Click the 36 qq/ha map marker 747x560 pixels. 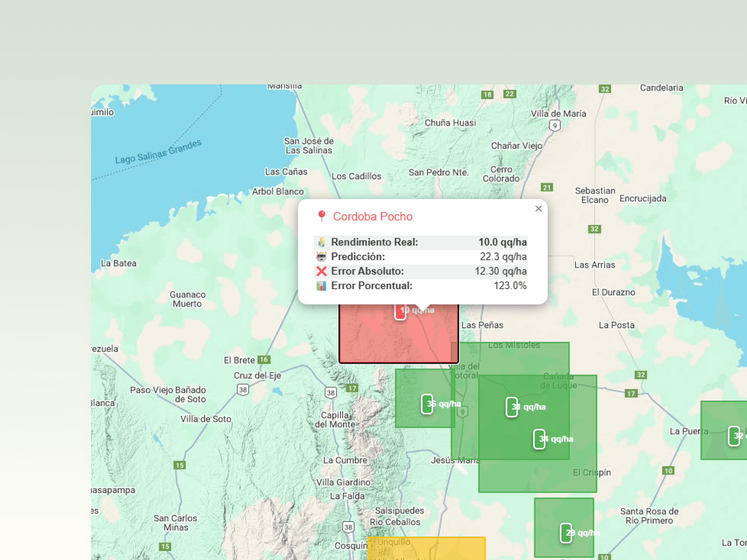427,404
